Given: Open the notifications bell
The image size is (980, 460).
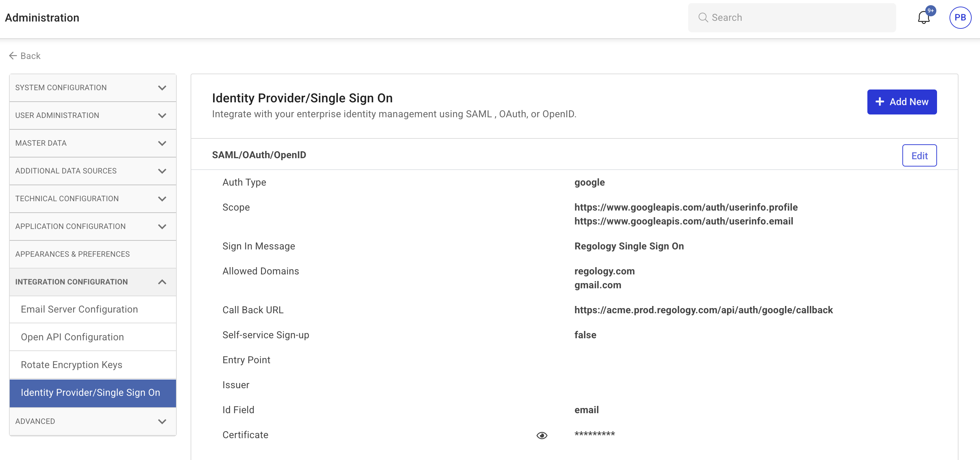Looking at the screenshot, I should [923, 17].
